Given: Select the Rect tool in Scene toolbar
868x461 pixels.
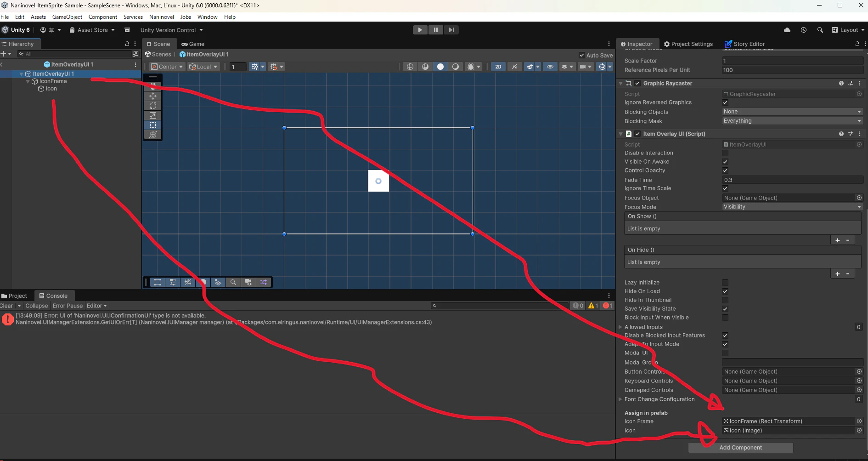Looking at the screenshot, I should [x=153, y=125].
